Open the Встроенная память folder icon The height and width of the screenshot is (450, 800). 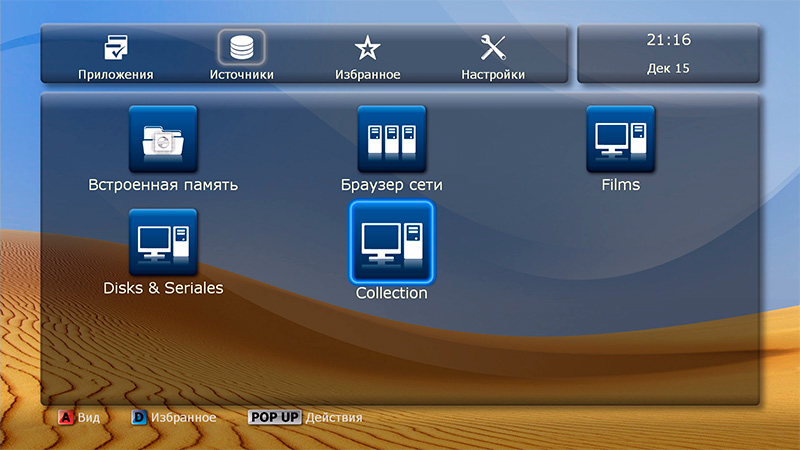(163, 139)
